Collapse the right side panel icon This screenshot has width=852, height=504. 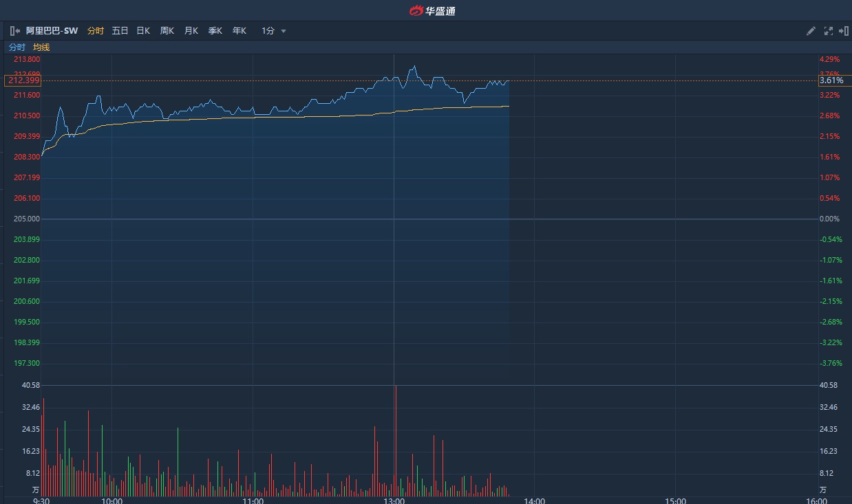pyautogui.click(x=843, y=31)
